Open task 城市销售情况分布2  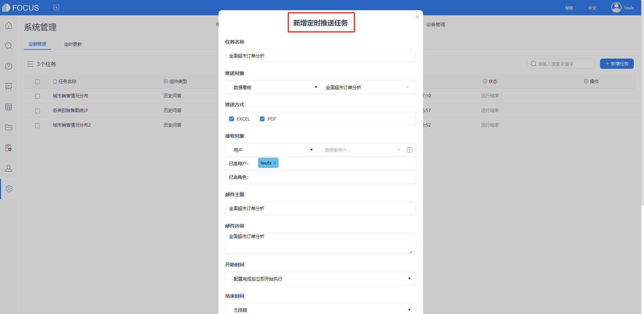tap(72, 125)
